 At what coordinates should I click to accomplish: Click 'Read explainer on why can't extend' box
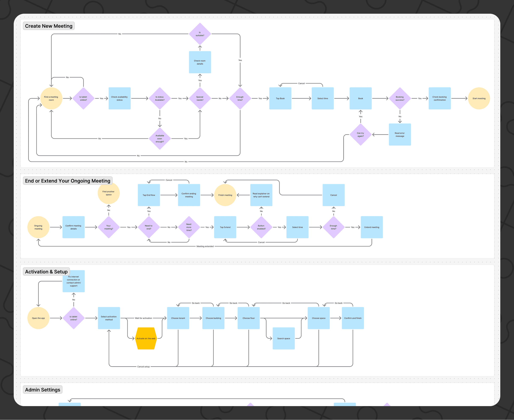pyautogui.click(x=261, y=195)
